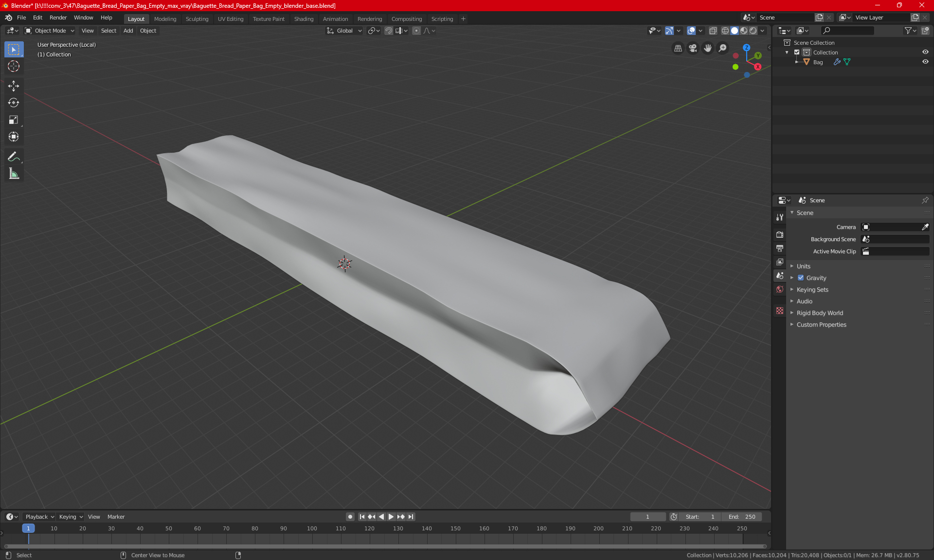Open the Output properties tab
The image size is (934, 560).
(780, 248)
